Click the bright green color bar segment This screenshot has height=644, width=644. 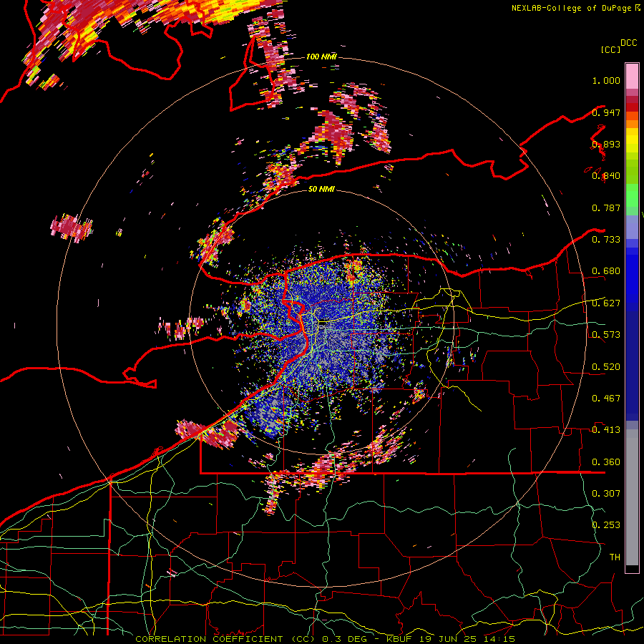[x=632, y=195]
